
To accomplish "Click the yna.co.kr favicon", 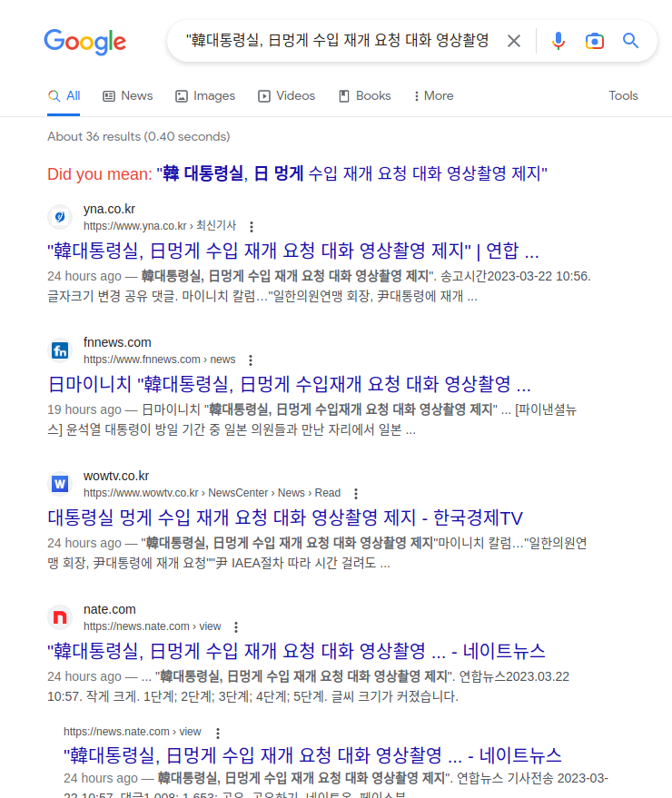I will [x=60, y=217].
